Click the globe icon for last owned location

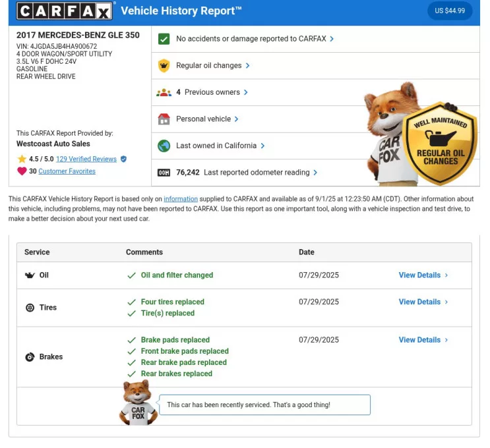(164, 146)
